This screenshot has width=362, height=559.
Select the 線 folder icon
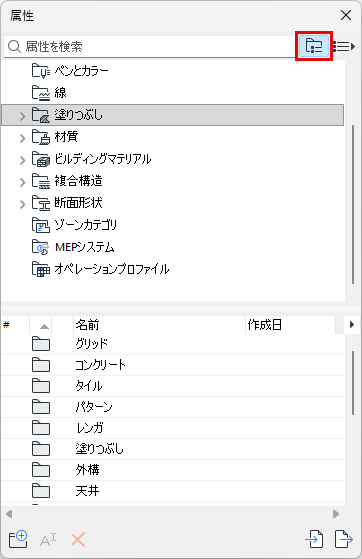41,93
